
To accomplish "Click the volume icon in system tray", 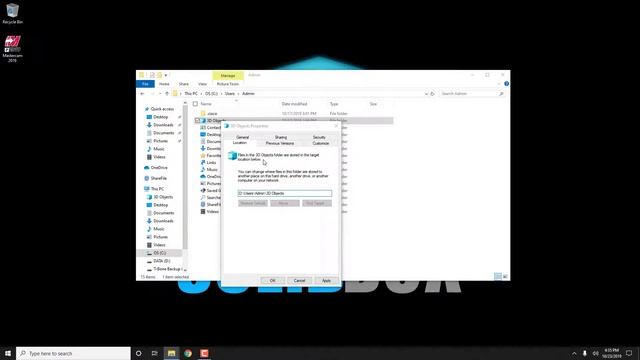I will coord(596,353).
